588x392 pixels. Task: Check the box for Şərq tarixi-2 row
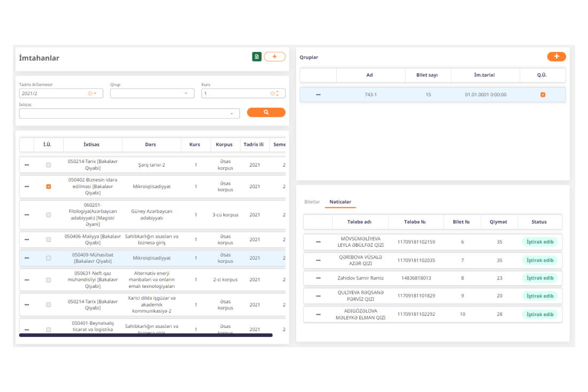(49, 165)
